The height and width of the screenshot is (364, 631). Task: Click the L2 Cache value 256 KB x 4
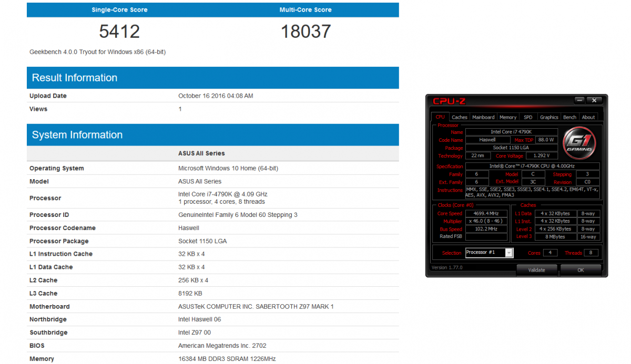pos(194,280)
